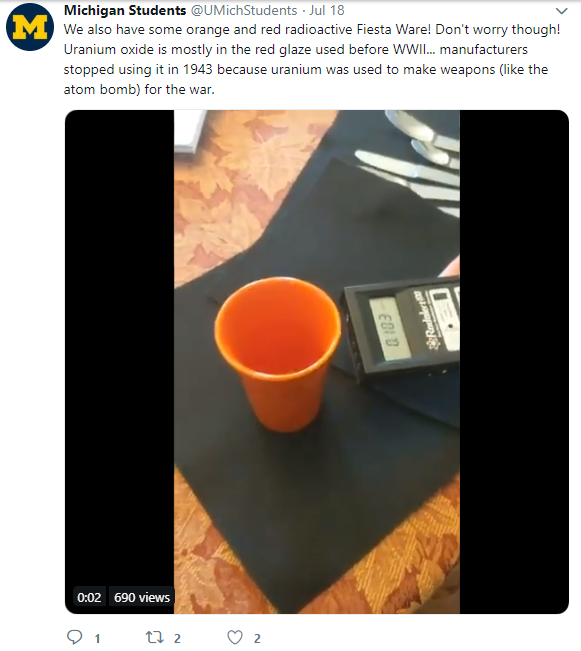Click the left black letterbox bar of video

(x=120, y=362)
